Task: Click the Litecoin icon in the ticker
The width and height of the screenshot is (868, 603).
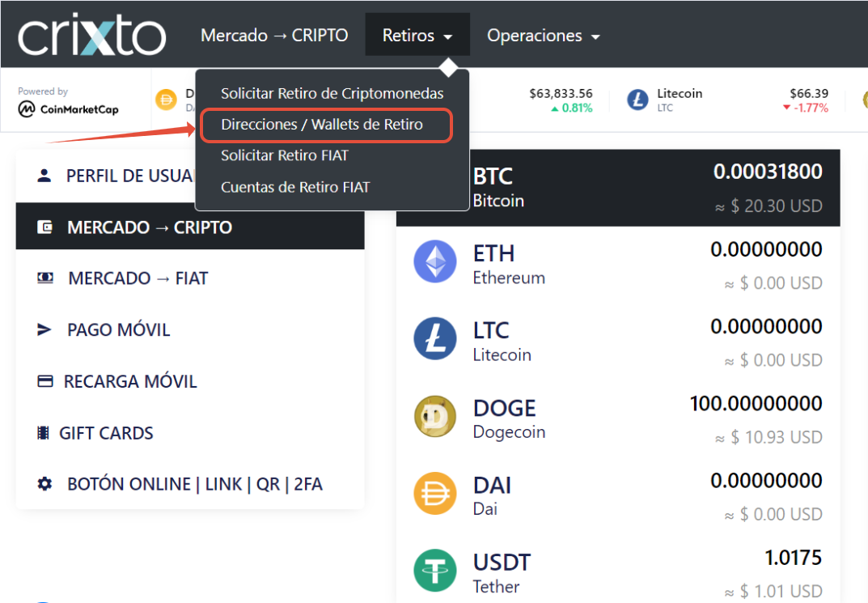Action: tap(637, 100)
